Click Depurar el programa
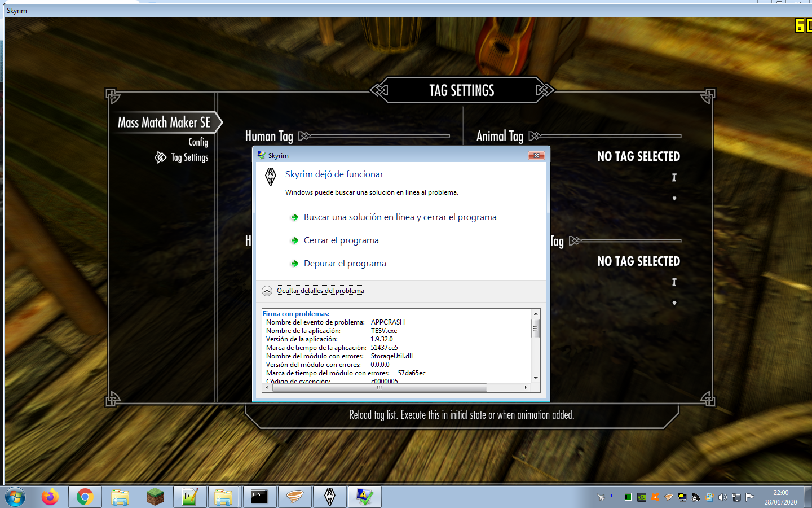This screenshot has width=812, height=508. tap(345, 264)
